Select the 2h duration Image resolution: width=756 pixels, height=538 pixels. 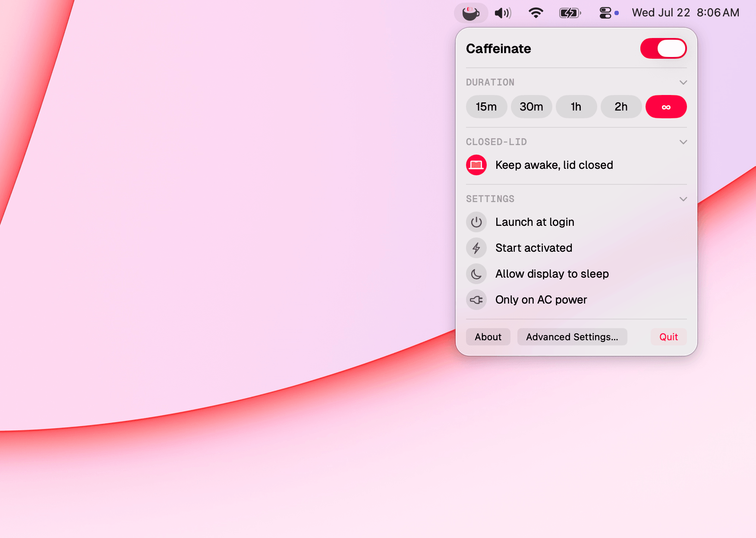621,107
